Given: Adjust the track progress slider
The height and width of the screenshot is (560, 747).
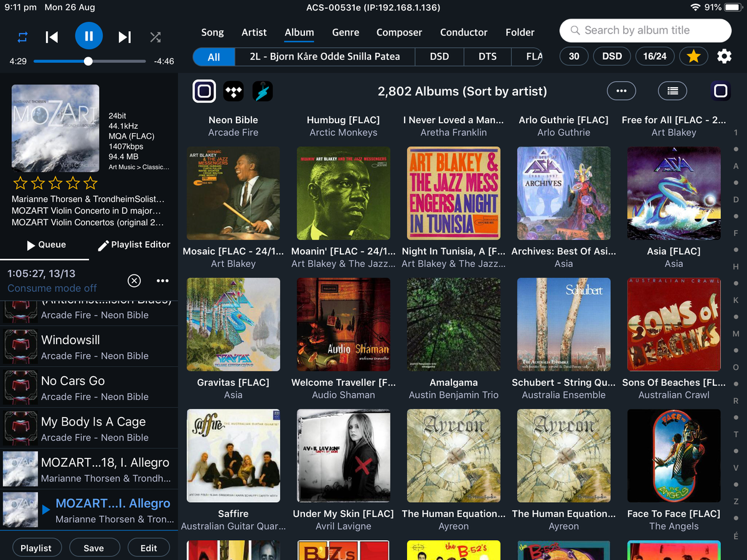Looking at the screenshot, I should [x=90, y=62].
